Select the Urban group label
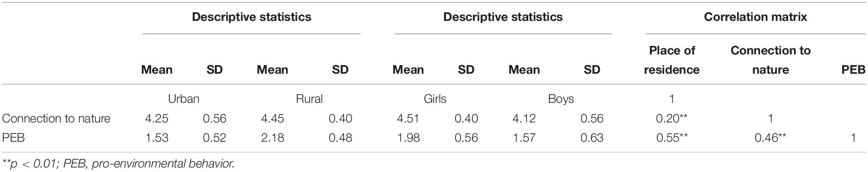Screen dimensions: 868x172 click(184, 99)
